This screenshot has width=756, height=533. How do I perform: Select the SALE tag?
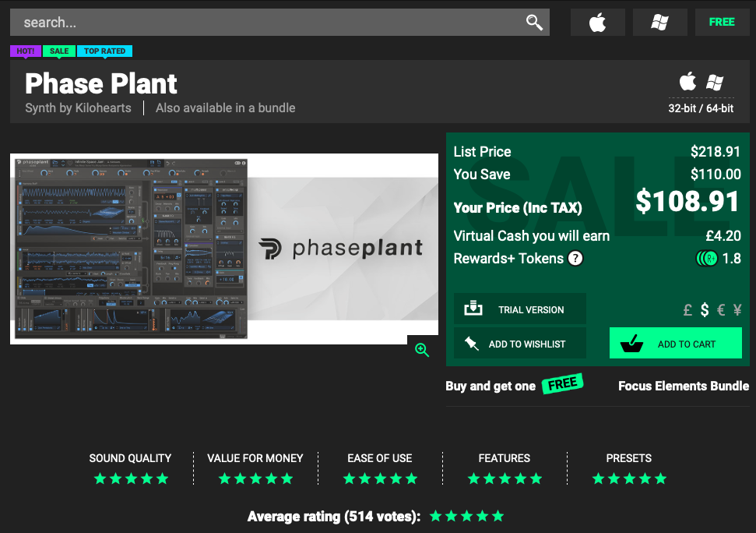point(59,51)
